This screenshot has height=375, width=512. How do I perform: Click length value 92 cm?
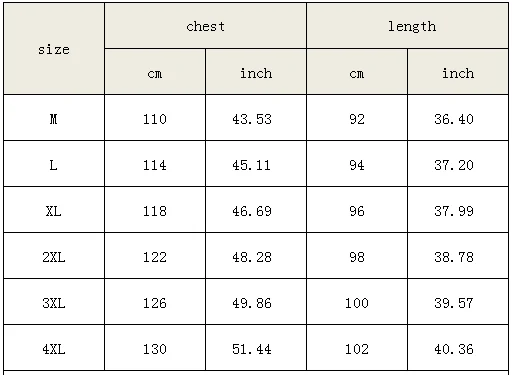pyautogui.click(x=357, y=118)
